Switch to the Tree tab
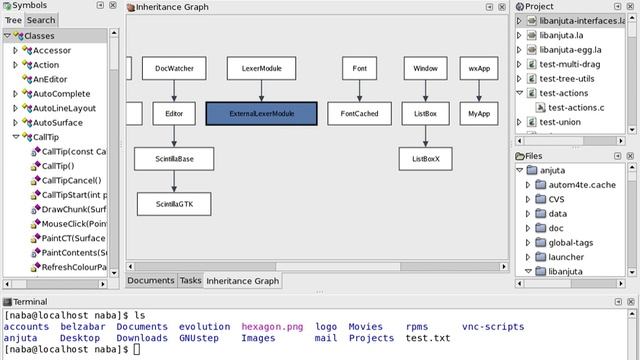This screenshot has height=360, width=640. pyautogui.click(x=13, y=20)
